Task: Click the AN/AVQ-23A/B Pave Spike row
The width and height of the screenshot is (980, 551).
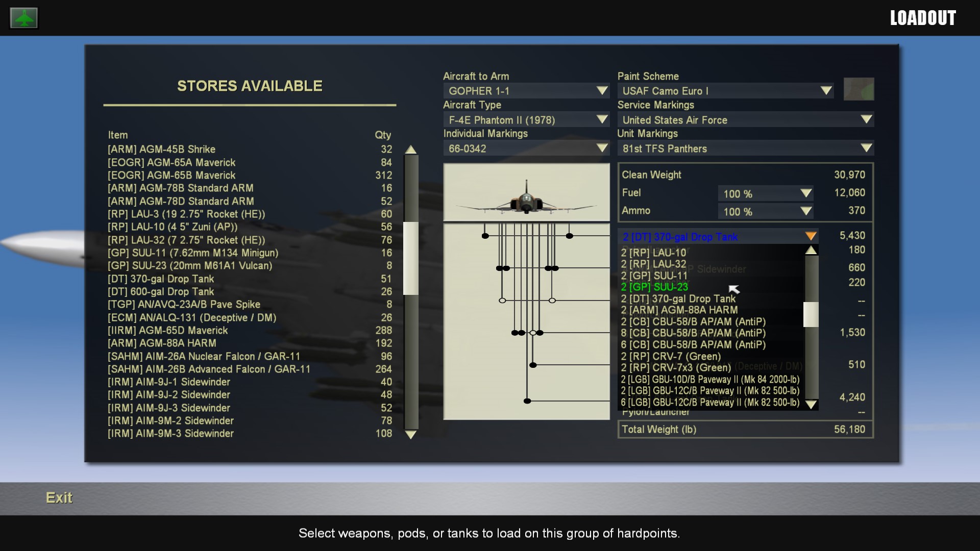Action: (250, 305)
